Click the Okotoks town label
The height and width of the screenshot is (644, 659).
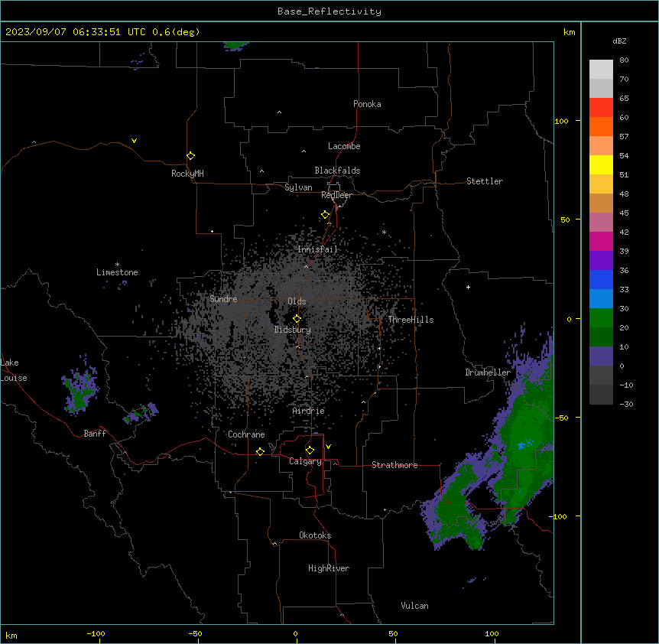pos(315,535)
